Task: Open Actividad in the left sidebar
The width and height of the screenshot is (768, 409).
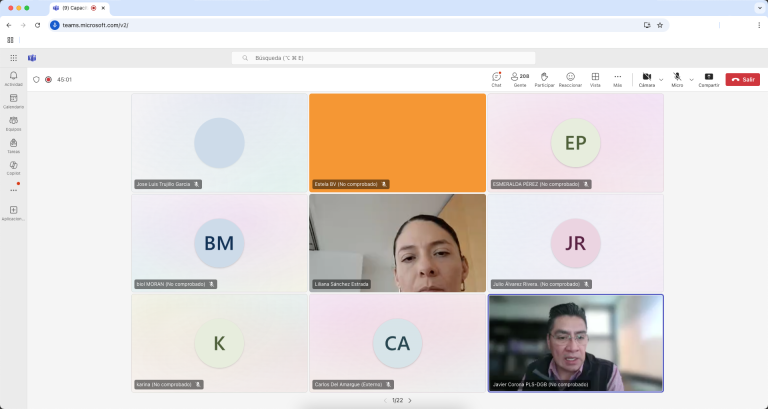Action: [13, 78]
